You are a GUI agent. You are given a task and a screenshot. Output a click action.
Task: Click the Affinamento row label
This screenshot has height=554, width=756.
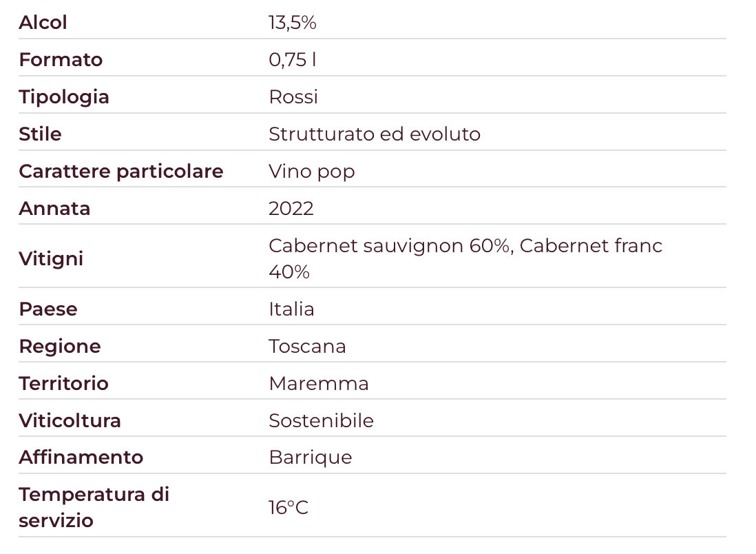(x=81, y=458)
